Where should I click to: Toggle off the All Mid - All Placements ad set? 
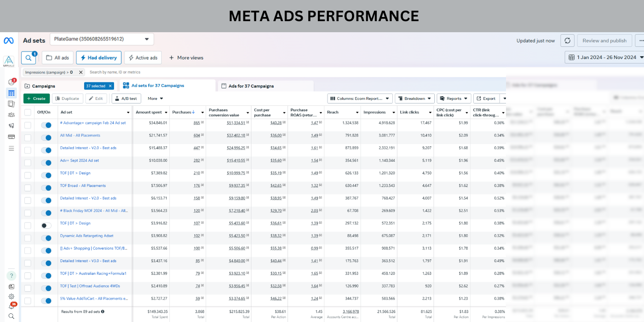(46, 138)
